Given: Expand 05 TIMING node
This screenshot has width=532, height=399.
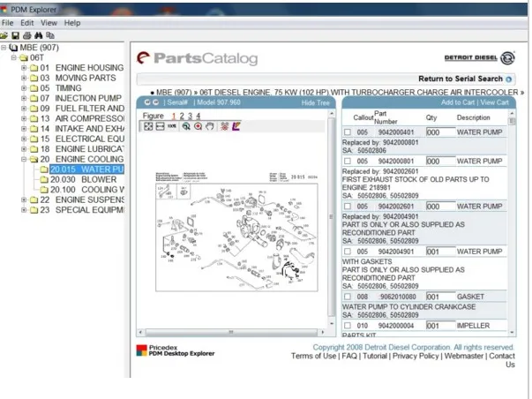Looking at the screenshot, I should tap(24, 88).
